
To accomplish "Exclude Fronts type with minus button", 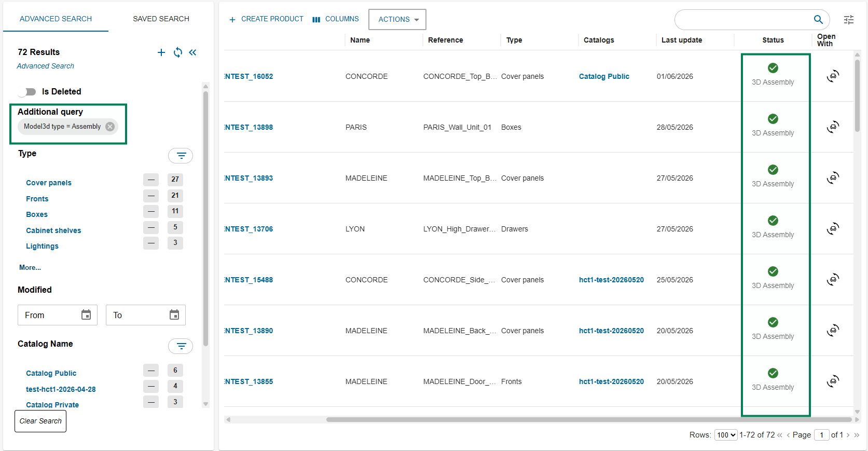I will pyautogui.click(x=151, y=196).
